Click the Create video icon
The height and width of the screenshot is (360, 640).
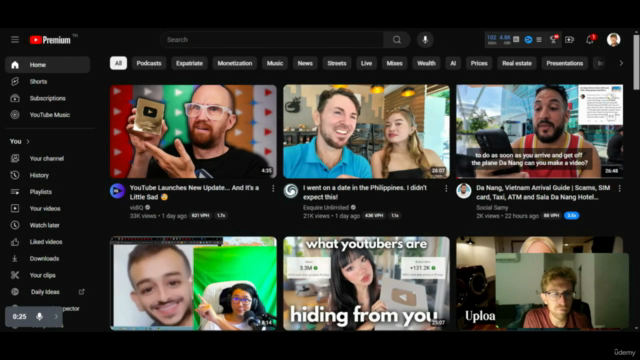(569, 40)
